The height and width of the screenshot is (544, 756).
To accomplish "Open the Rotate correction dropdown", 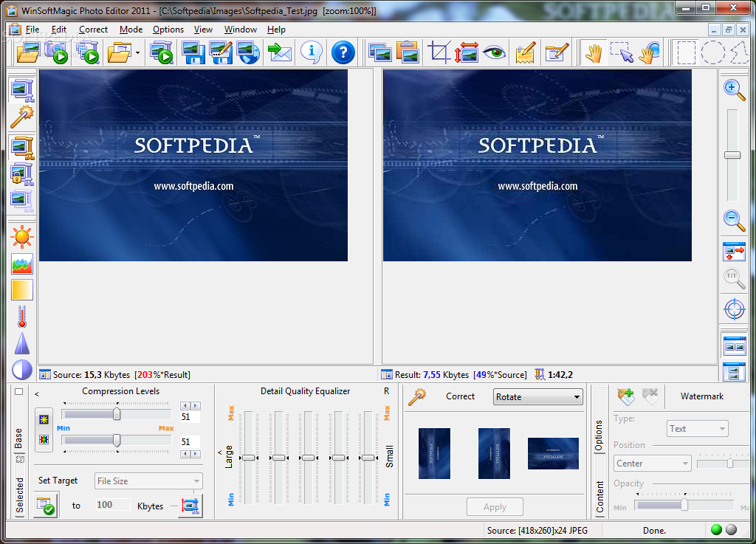I will pyautogui.click(x=538, y=397).
